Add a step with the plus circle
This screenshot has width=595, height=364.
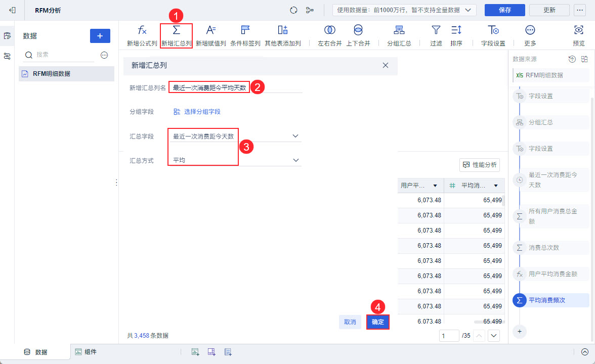click(520, 332)
